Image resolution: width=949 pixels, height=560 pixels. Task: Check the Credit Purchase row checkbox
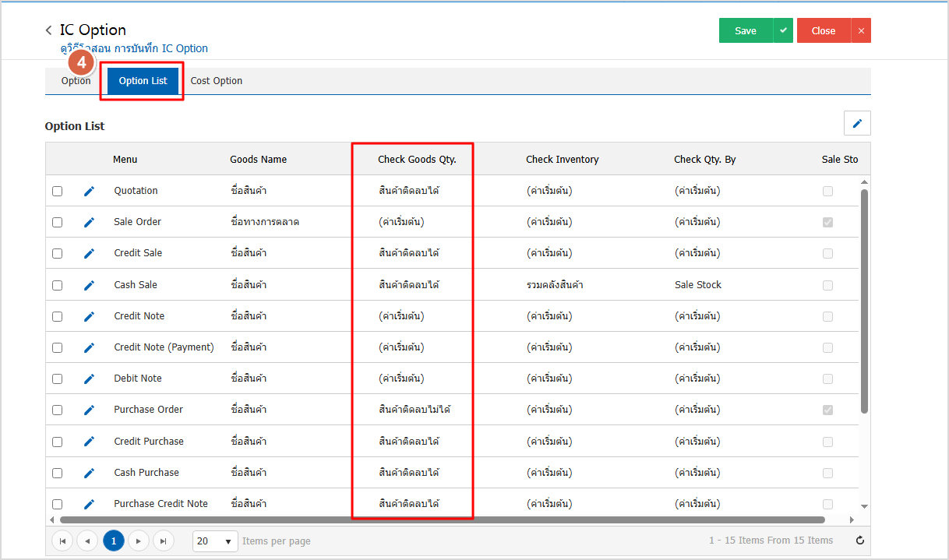(x=58, y=442)
